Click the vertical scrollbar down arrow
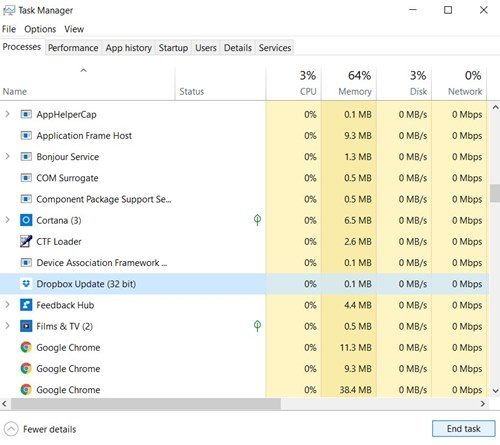 click(495, 391)
